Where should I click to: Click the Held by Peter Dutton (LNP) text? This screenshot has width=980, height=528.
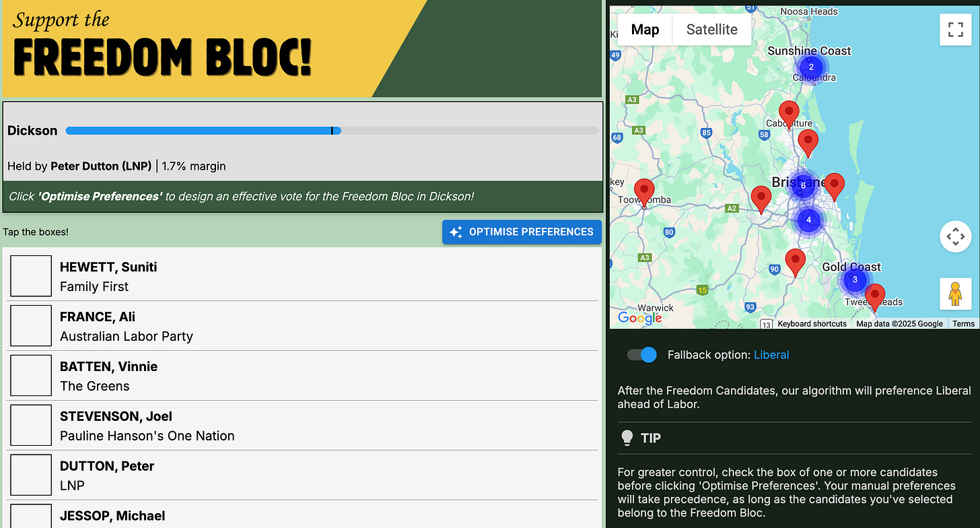click(79, 166)
